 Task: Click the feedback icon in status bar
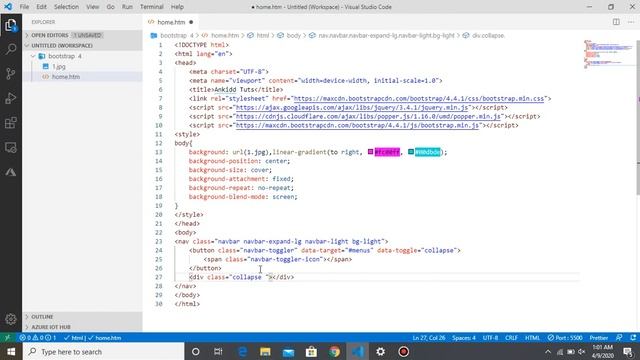click(x=619, y=338)
